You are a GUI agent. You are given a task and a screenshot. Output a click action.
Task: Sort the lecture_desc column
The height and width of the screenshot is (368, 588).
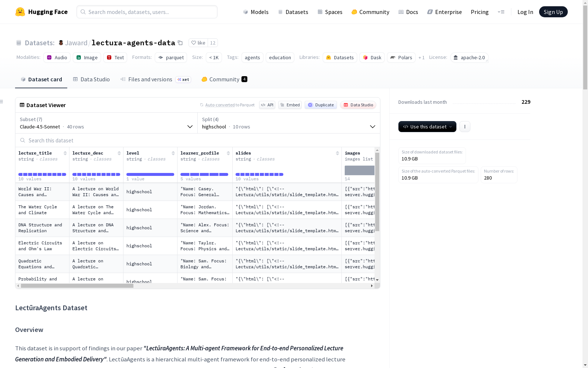pos(119,153)
